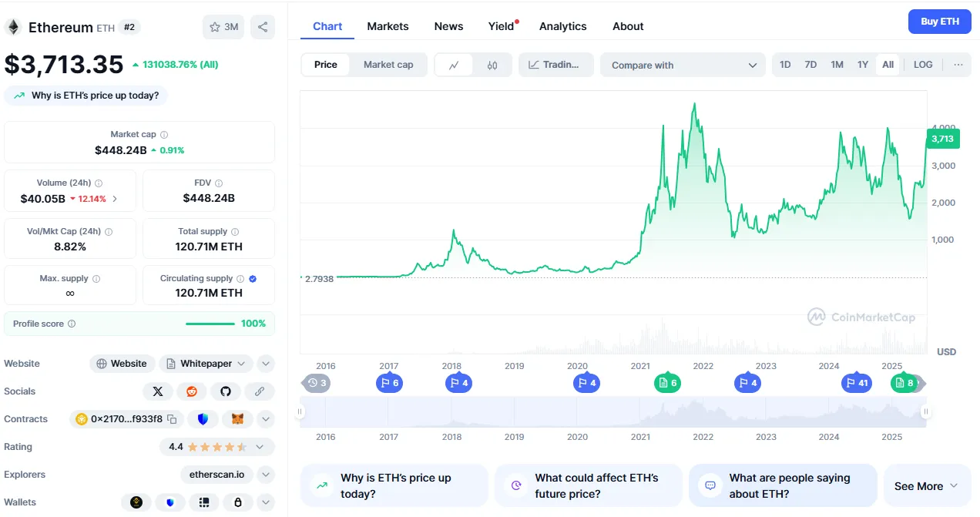Open the Analytics tab
980x517 pixels.
562,26
